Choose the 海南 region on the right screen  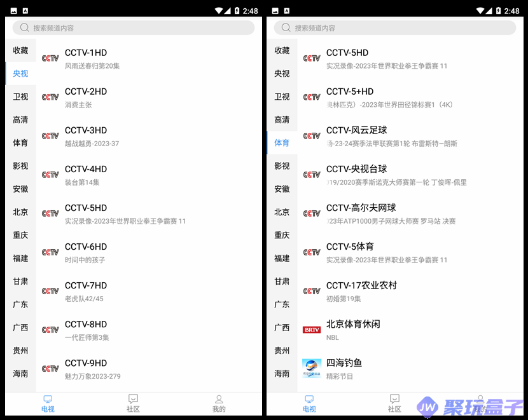[282, 374]
